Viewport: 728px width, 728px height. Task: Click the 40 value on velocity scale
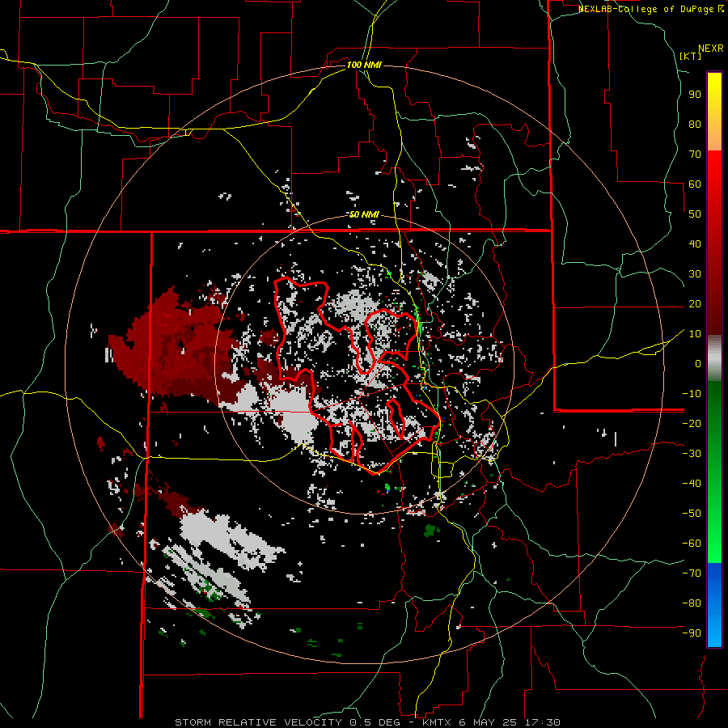tap(695, 243)
